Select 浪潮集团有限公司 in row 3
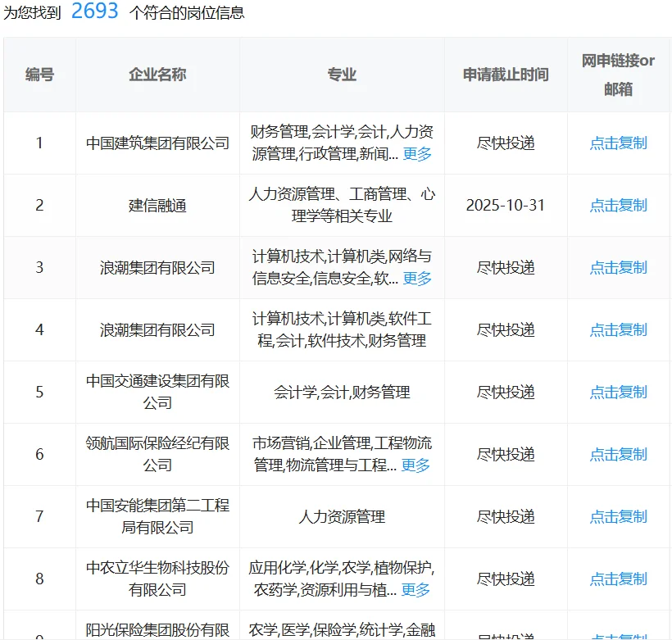This screenshot has width=672, height=640. 157,267
